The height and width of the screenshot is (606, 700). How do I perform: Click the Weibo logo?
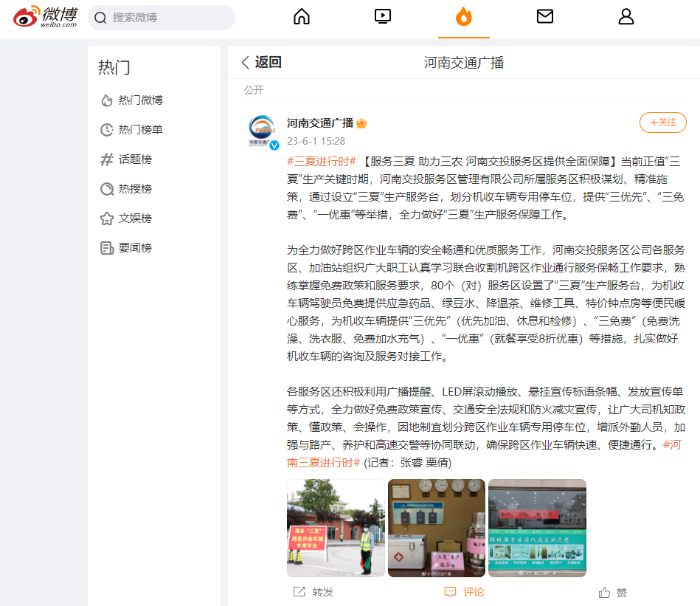tap(44, 17)
